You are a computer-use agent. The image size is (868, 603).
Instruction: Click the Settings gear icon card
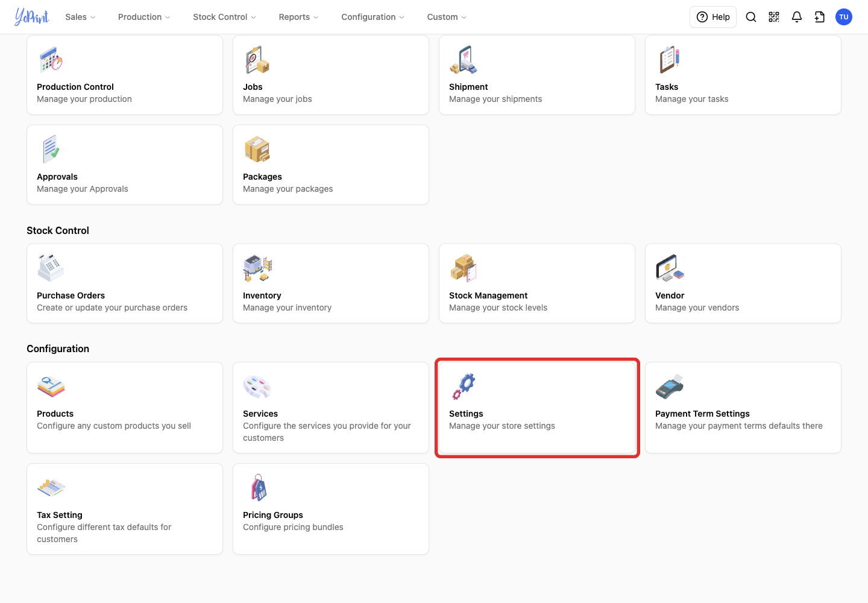click(537, 408)
